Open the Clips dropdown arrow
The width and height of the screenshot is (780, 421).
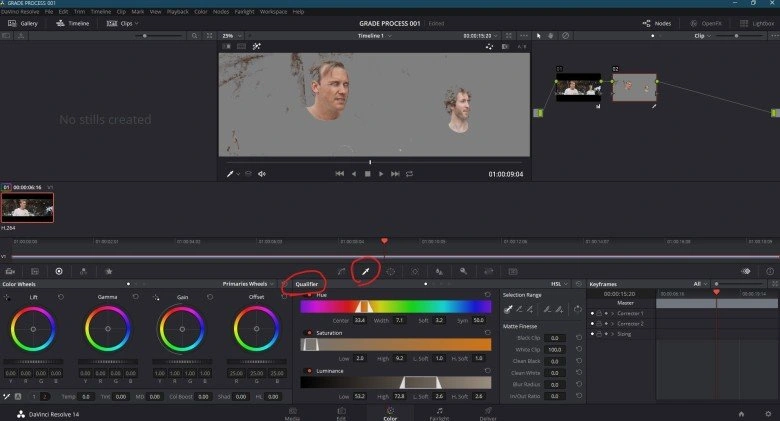click(137, 23)
